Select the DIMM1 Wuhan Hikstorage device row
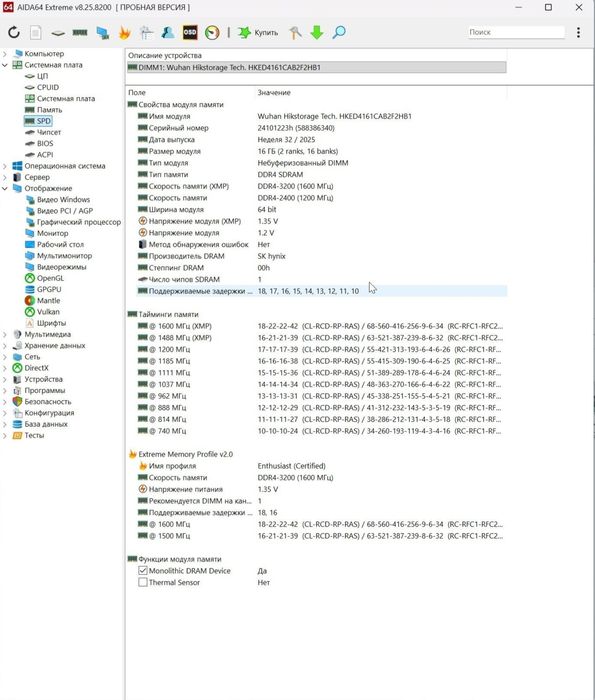Screen dimensions: 595x700 tap(316, 67)
